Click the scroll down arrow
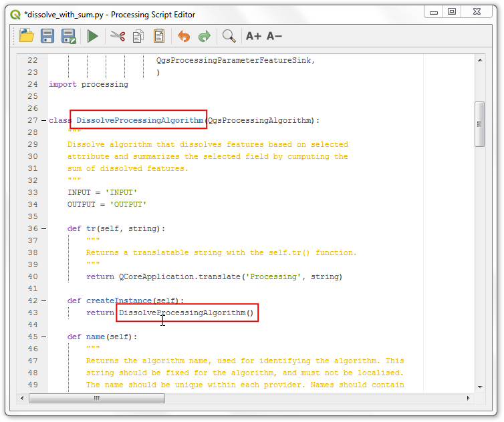 click(480, 387)
